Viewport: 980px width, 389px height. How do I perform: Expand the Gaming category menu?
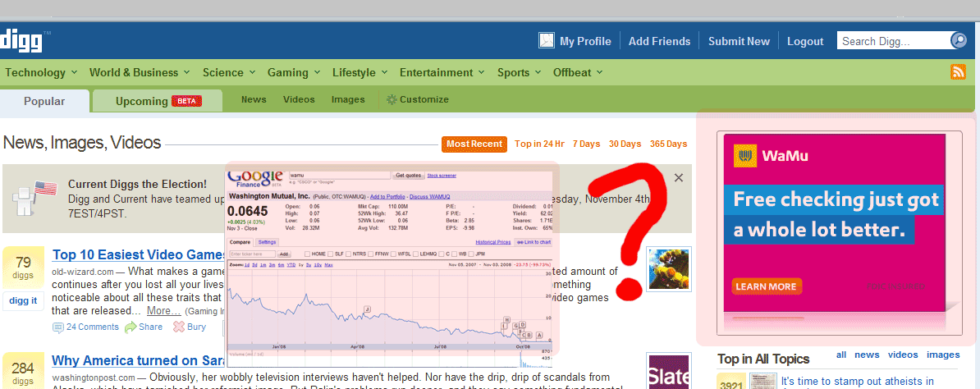(294, 72)
